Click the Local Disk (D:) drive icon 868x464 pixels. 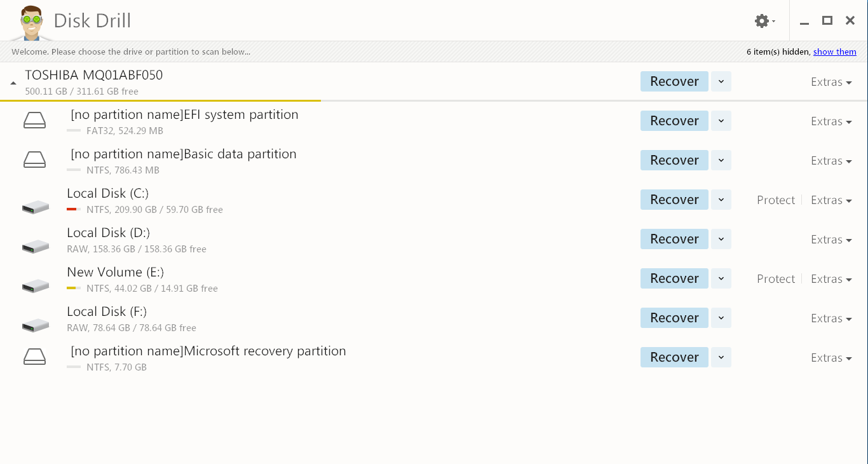tap(36, 246)
